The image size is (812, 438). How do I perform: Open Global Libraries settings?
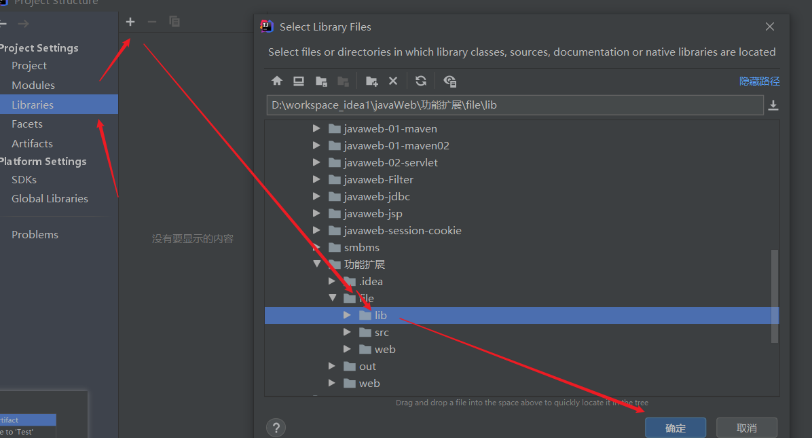tap(50, 198)
